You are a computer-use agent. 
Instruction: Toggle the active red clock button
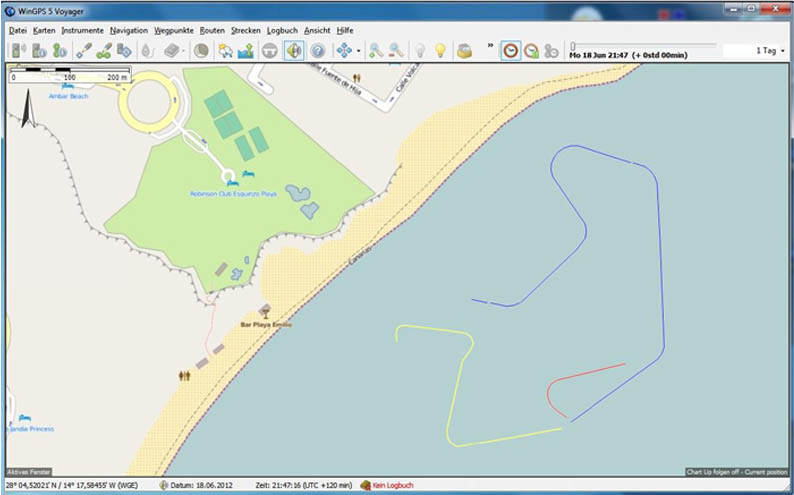point(511,51)
